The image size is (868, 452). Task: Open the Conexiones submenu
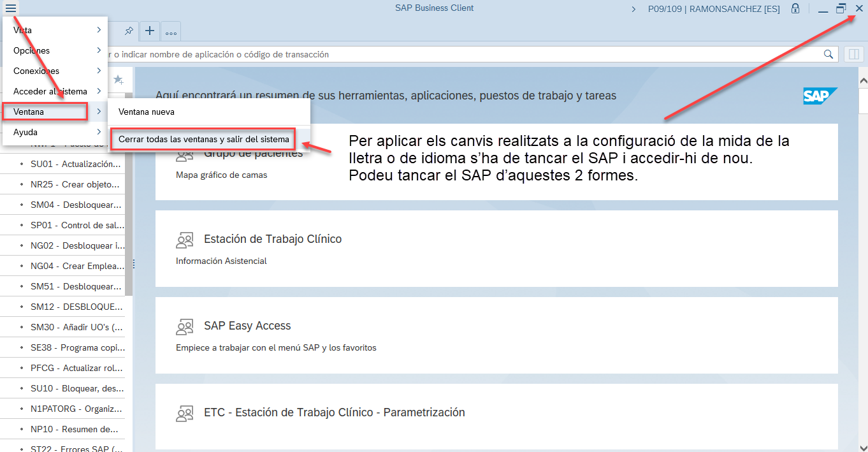[55, 71]
